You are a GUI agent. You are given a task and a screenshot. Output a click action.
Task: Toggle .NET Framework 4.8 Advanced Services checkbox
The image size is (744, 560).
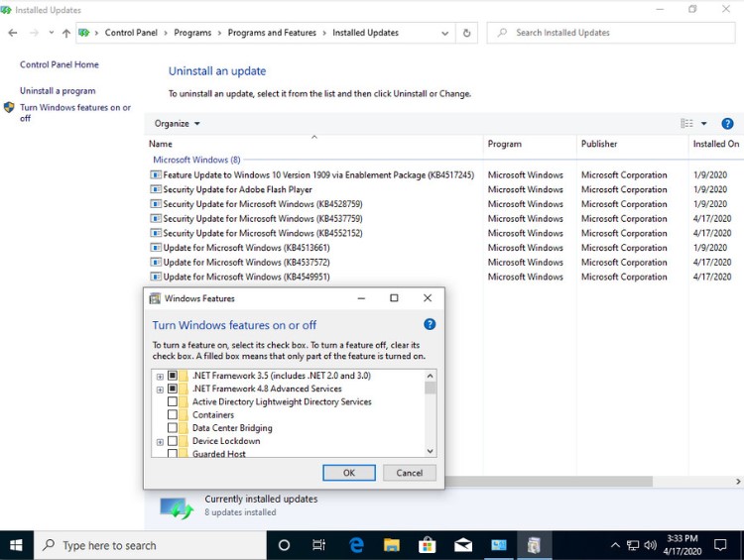coord(173,389)
